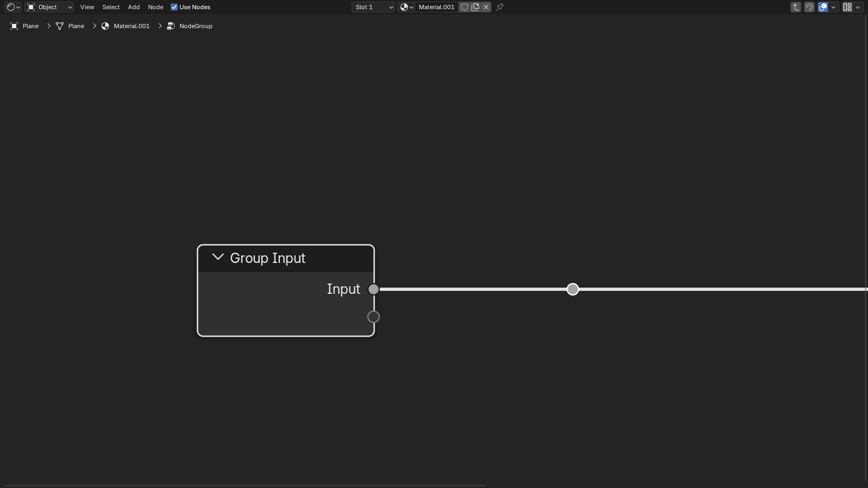Toggle node snapping magnet icon
This screenshot has width=868, height=488.
pos(809,7)
